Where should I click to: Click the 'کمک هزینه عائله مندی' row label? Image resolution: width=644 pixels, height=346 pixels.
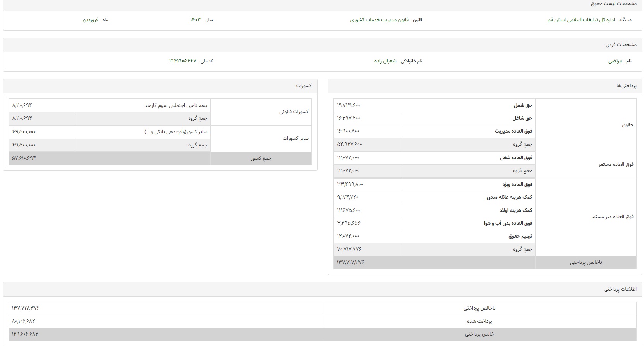click(509, 198)
